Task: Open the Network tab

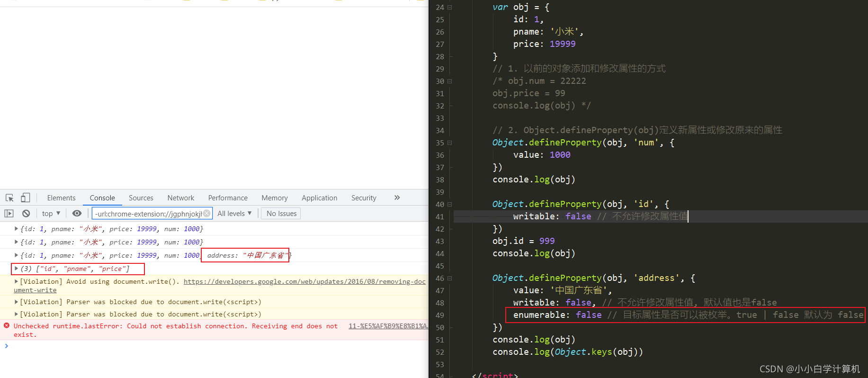Action: [181, 198]
